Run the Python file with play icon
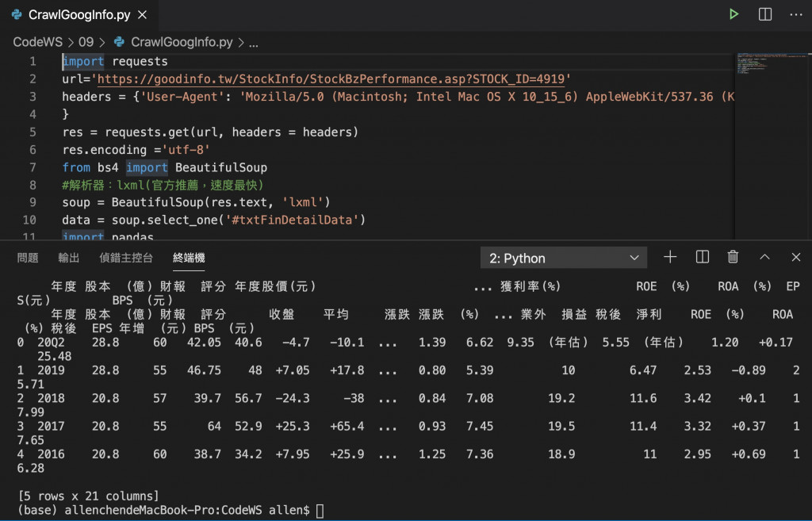Screen dimensions: 812x521 pyautogui.click(x=733, y=14)
